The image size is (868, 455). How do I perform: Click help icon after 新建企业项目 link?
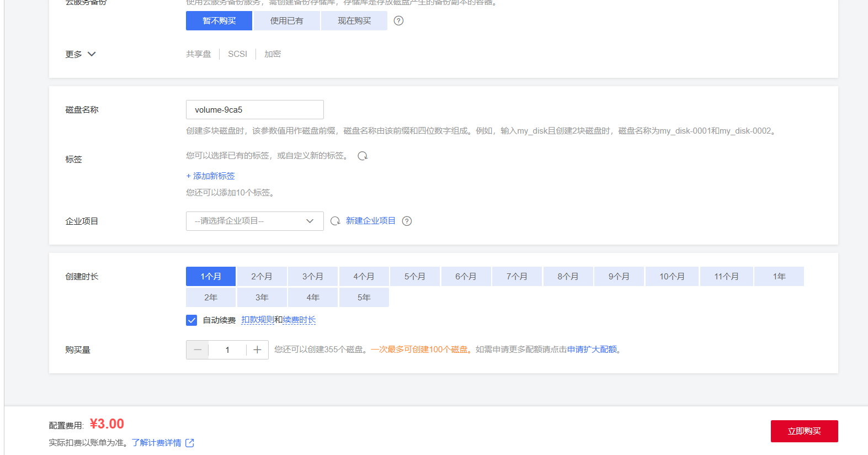pyautogui.click(x=407, y=221)
